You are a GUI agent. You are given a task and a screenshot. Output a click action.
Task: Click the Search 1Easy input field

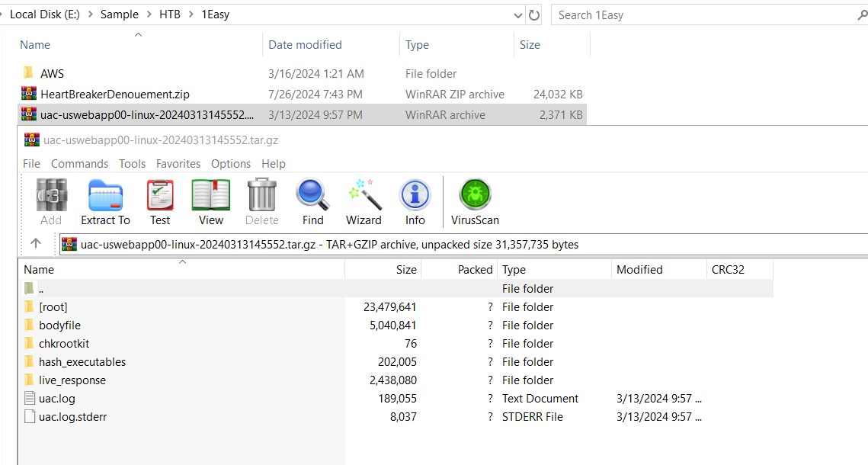click(x=701, y=14)
